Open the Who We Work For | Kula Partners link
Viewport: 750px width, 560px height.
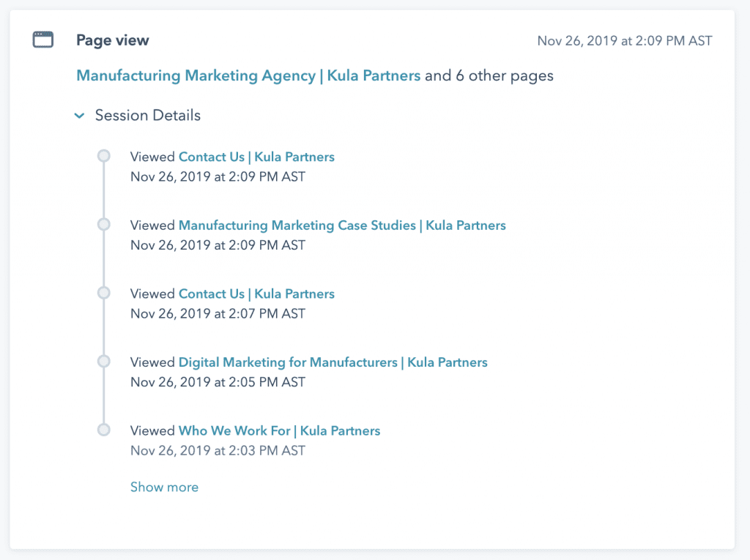280,430
